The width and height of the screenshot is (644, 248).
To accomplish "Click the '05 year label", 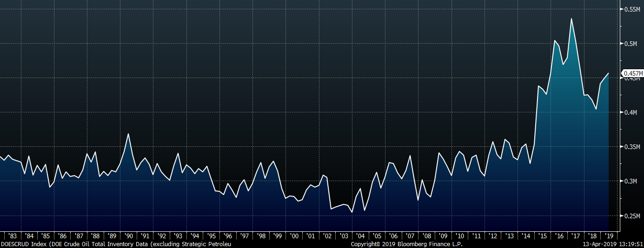I will (378, 236).
